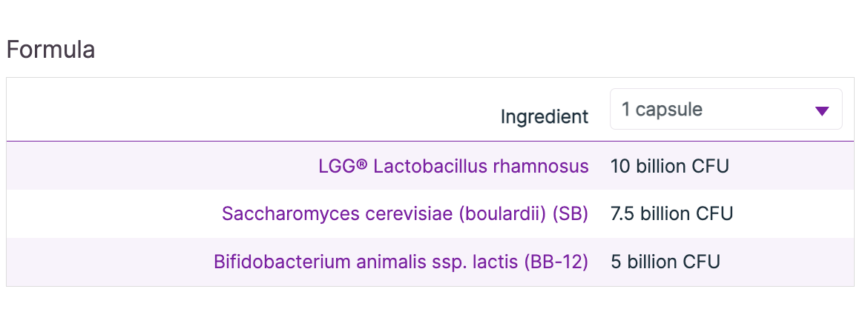The image size is (868, 329).
Task: Click the "5 billion CFU" amount
Action: pos(665,262)
